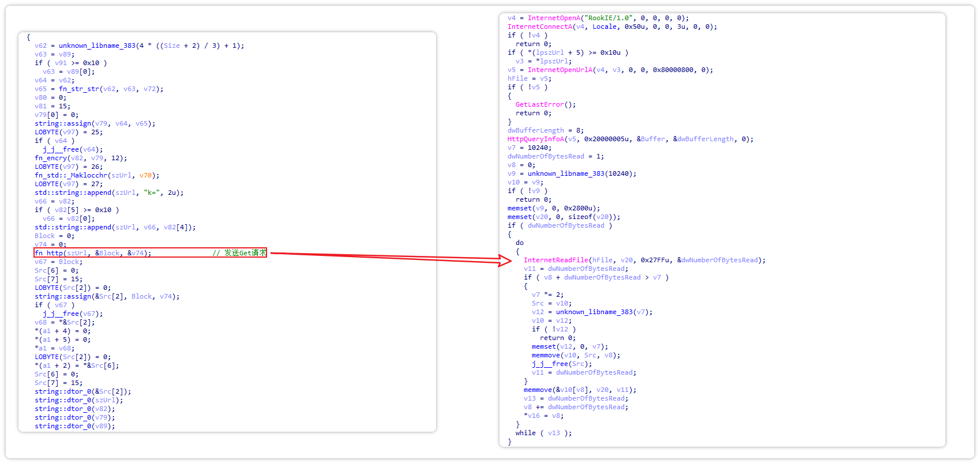Select the '*(a1 + 2) = *&Src[6];' line
The width and height of the screenshot is (980, 464).
(77, 365)
